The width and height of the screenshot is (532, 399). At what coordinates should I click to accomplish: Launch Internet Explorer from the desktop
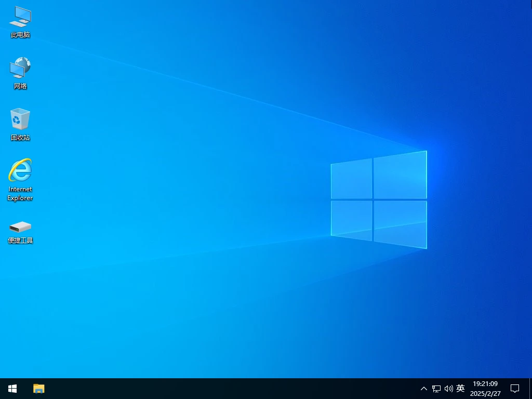pyautogui.click(x=20, y=171)
